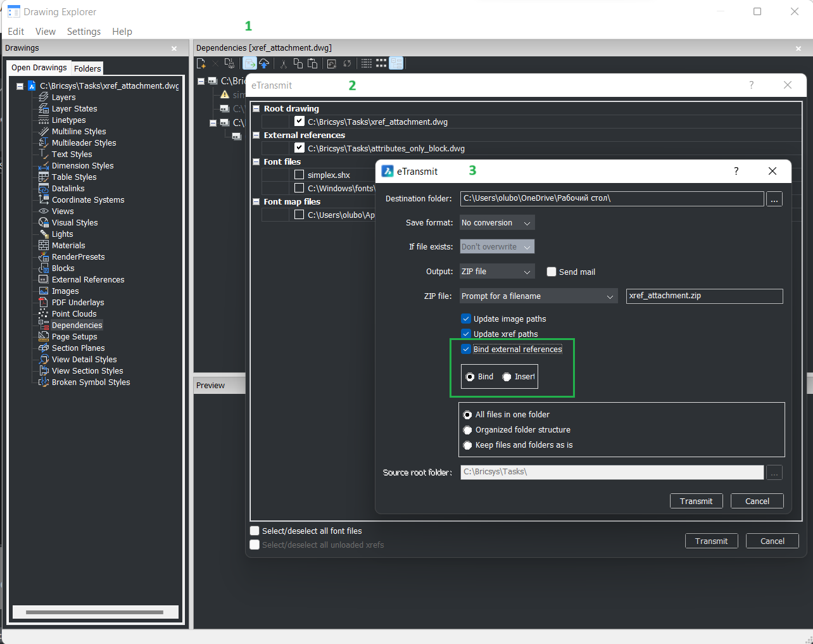The image size is (813, 644).
Task: Open the View menu
Action: tap(46, 32)
